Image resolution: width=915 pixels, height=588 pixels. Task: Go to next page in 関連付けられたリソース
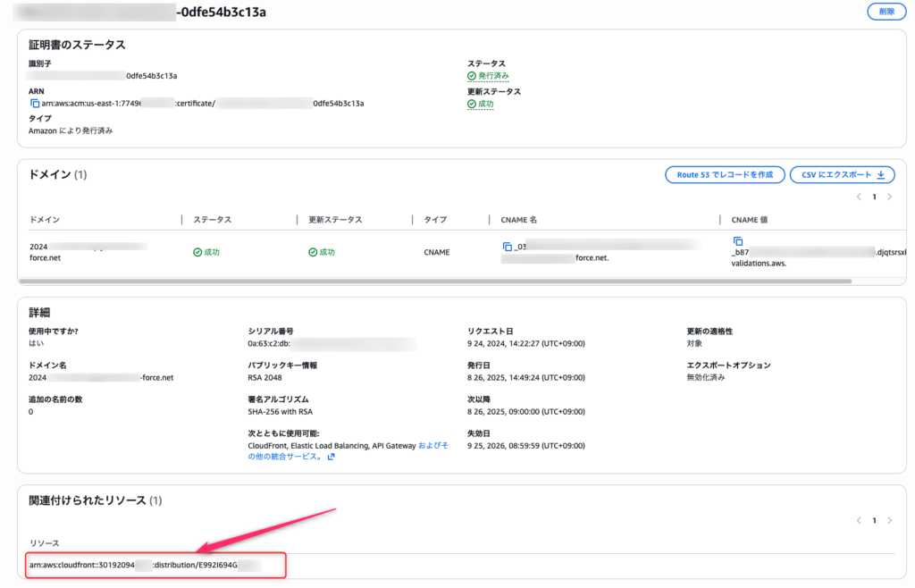point(890,520)
